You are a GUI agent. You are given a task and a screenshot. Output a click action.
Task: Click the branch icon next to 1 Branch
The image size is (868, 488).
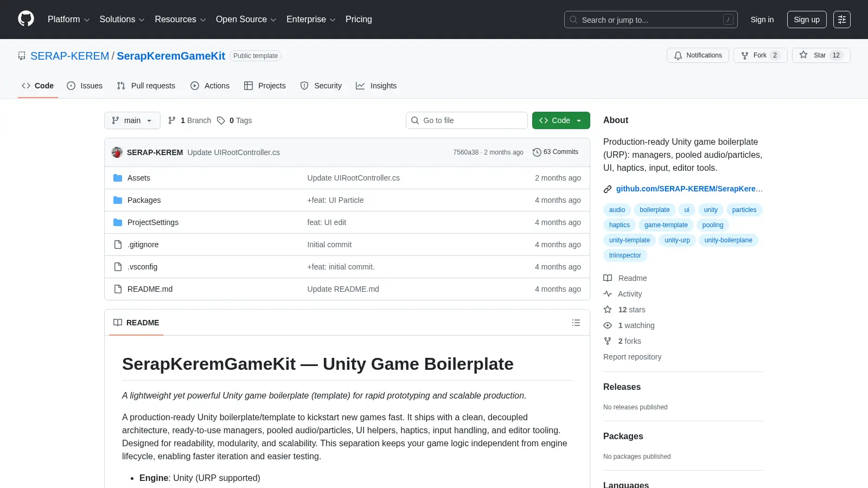pyautogui.click(x=172, y=120)
